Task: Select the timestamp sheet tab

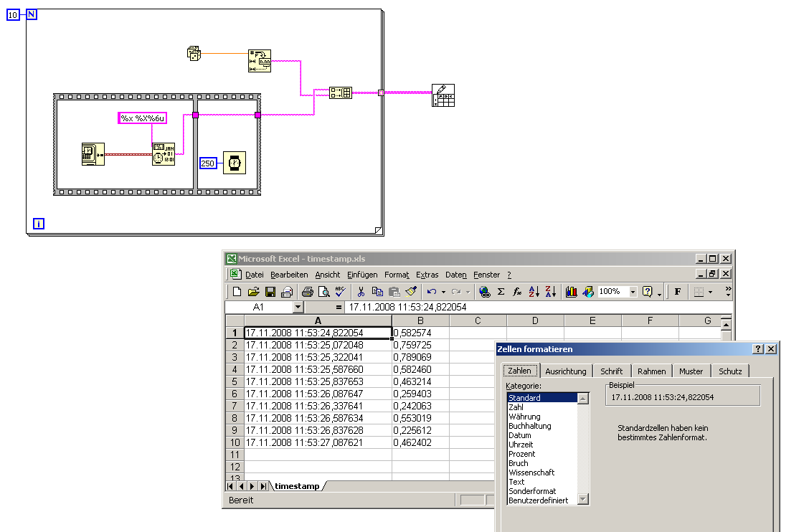Action: [297, 486]
